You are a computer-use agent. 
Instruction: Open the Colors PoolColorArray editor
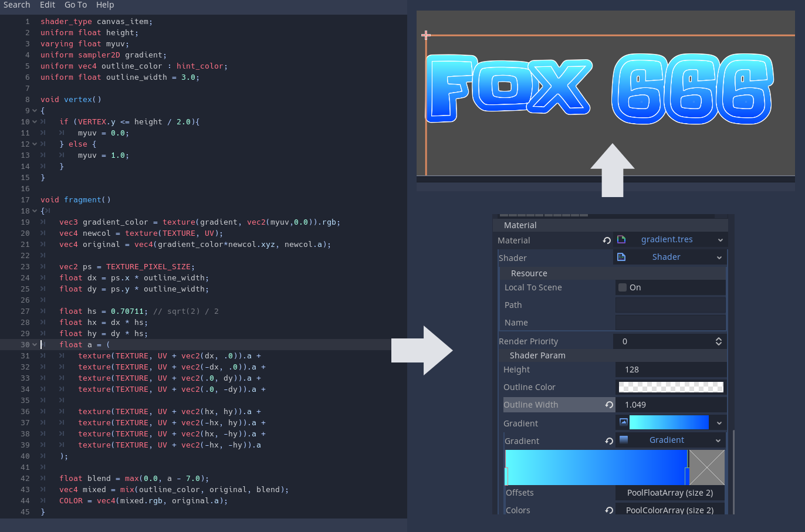click(x=669, y=510)
